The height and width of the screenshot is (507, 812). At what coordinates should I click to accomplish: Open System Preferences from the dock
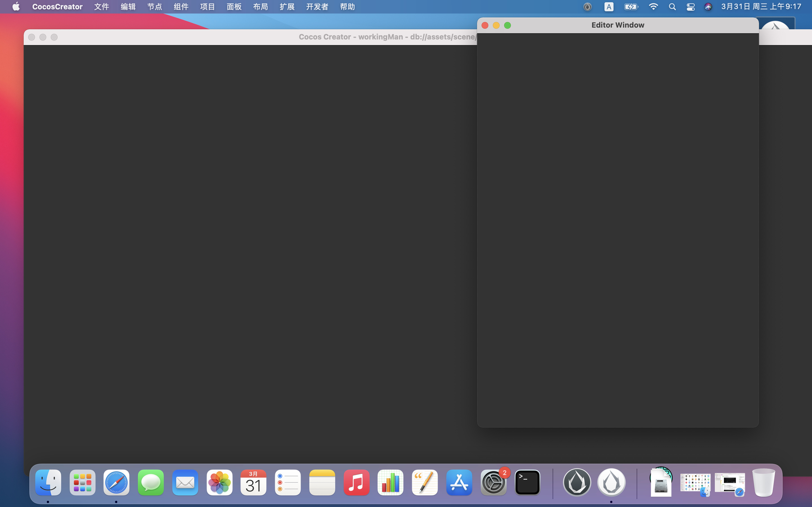tap(493, 483)
